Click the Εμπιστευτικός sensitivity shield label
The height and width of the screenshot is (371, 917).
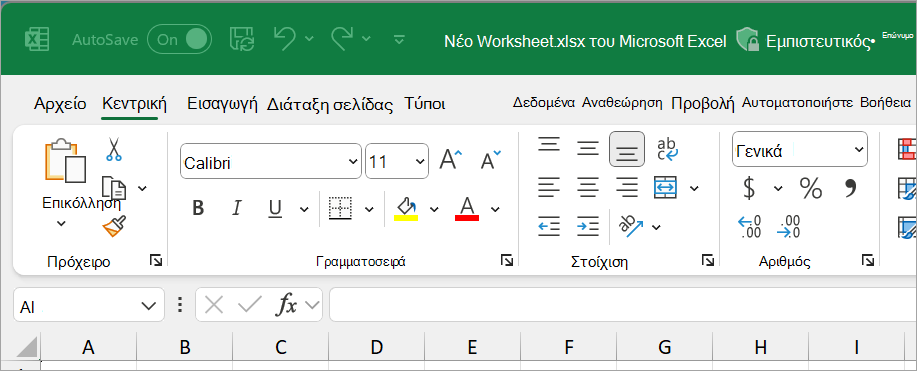[805, 40]
